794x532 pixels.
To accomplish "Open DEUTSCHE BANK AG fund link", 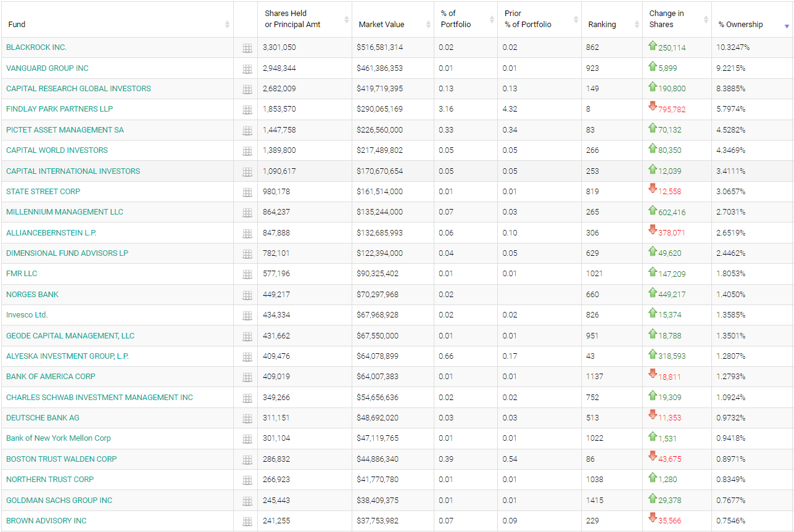I will [43, 417].
